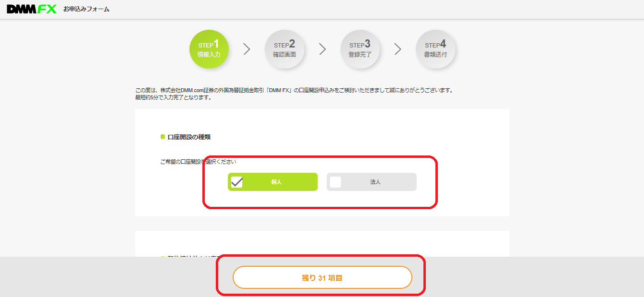Tick the empty checkbox on 法人
The width and height of the screenshot is (644, 297).
click(x=336, y=182)
